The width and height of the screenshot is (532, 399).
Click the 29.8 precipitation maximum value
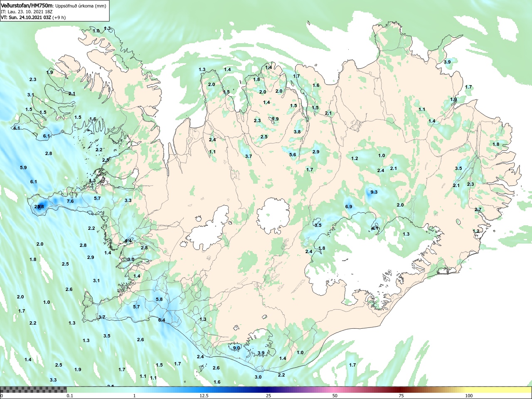tap(39, 207)
